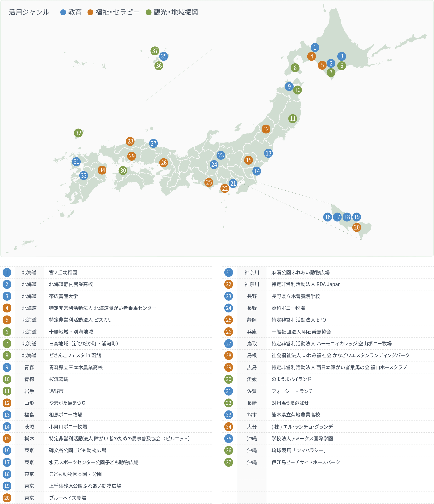Click list entry 琉球競馬「ンマハラシー」

299,450
